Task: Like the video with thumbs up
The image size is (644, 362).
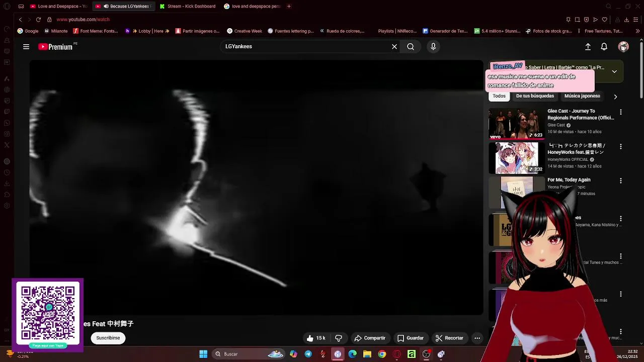Action: pyautogui.click(x=316, y=338)
